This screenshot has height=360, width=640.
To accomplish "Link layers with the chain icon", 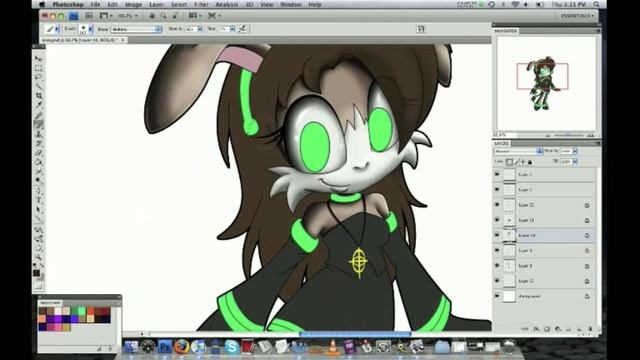I will (525, 329).
